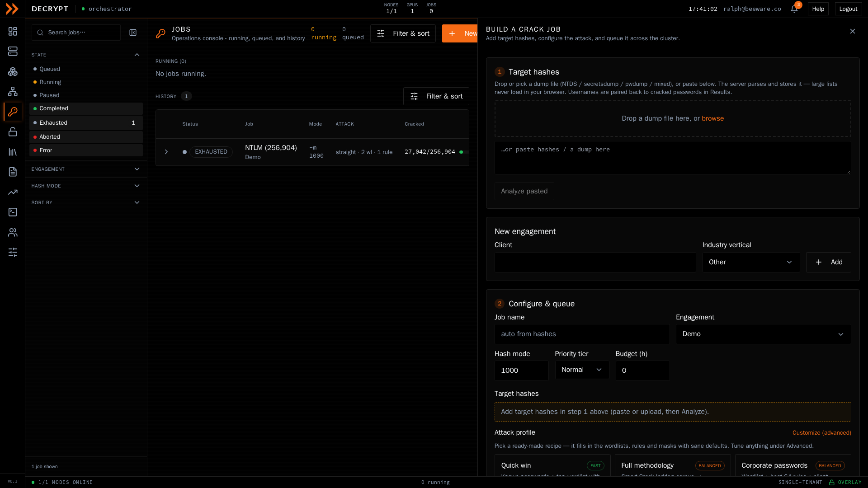Click Add to create the engagement
Viewport: 868px width, 488px height.
point(828,262)
